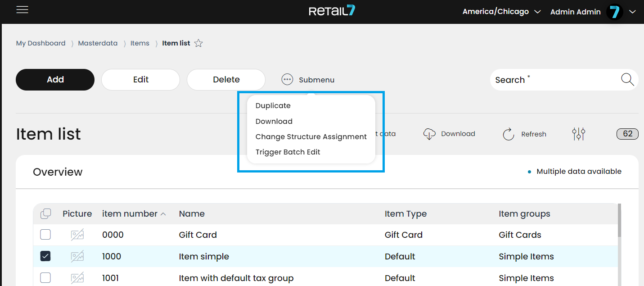Viewport: 644px width, 286px height.
Task: Click the Overview section heading
Action: pyautogui.click(x=58, y=172)
